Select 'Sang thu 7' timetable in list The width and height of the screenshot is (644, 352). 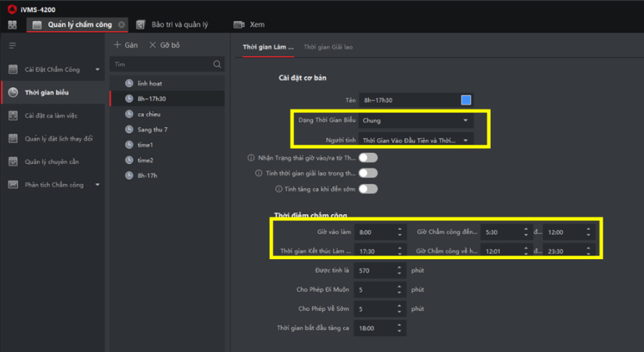point(152,129)
